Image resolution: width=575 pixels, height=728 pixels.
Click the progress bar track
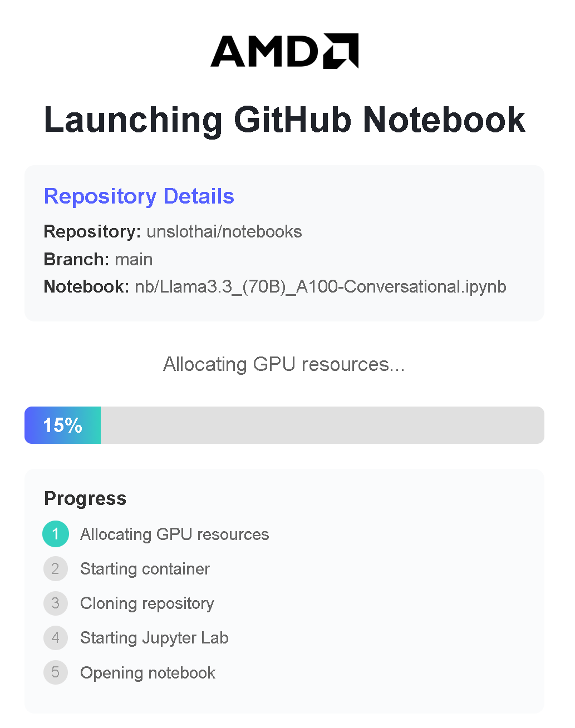(x=322, y=425)
